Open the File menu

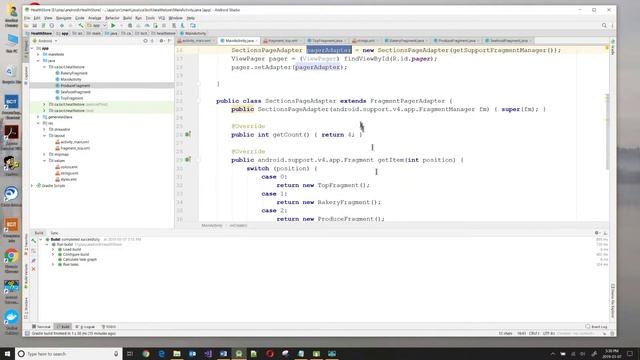click(27, 18)
